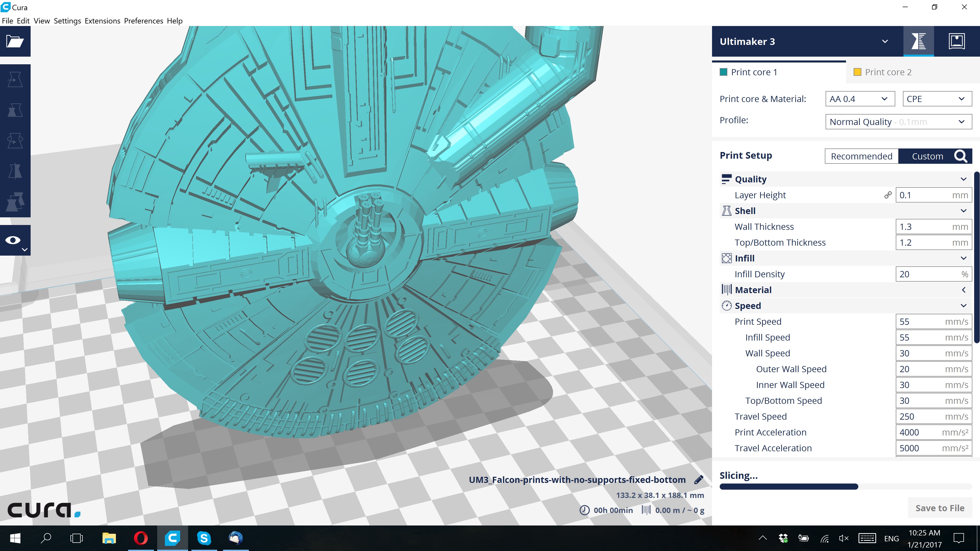
Task: Open the Monitor view icon
Action: point(957,41)
